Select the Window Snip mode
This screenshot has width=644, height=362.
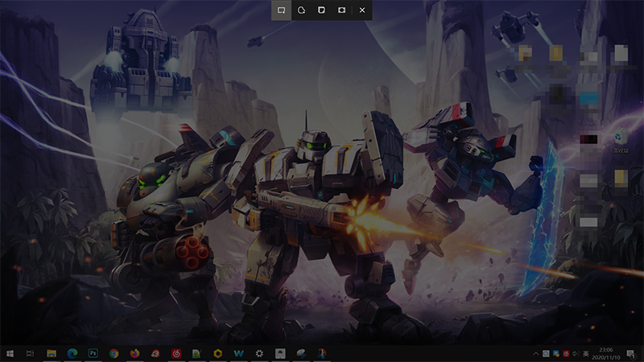click(x=321, y=10)
